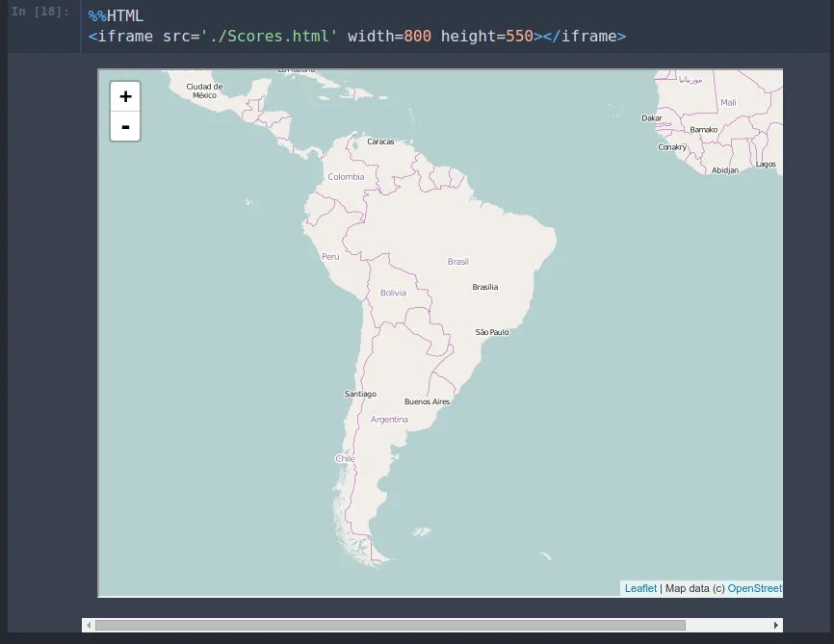Click the scrollbar left arrow
This screenshot has width=834, height=644.
89,625
